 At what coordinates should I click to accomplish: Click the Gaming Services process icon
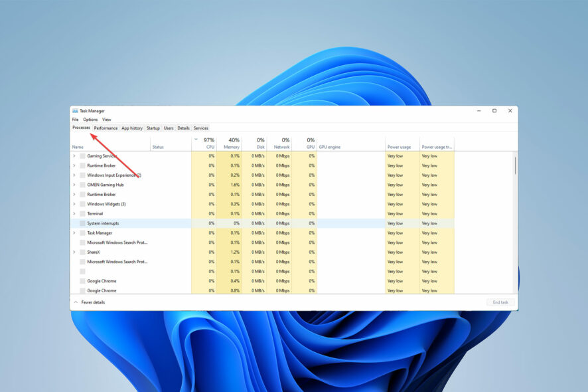[x=82, y=156]
